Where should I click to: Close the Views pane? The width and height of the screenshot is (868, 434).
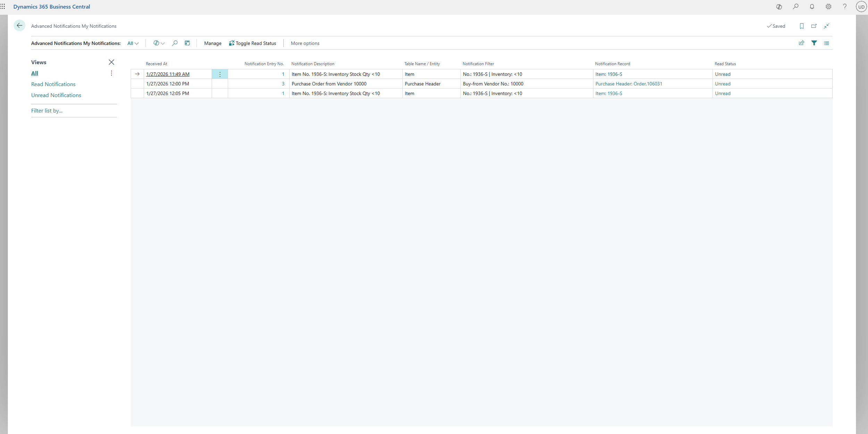pyautogui.click(x=111, y=62)
